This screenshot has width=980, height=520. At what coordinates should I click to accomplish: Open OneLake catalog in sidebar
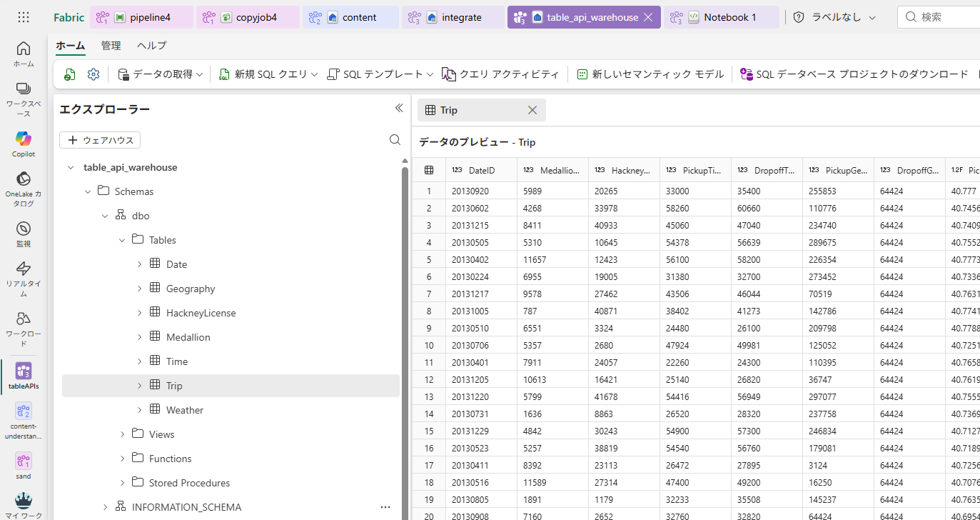[24, 189]
